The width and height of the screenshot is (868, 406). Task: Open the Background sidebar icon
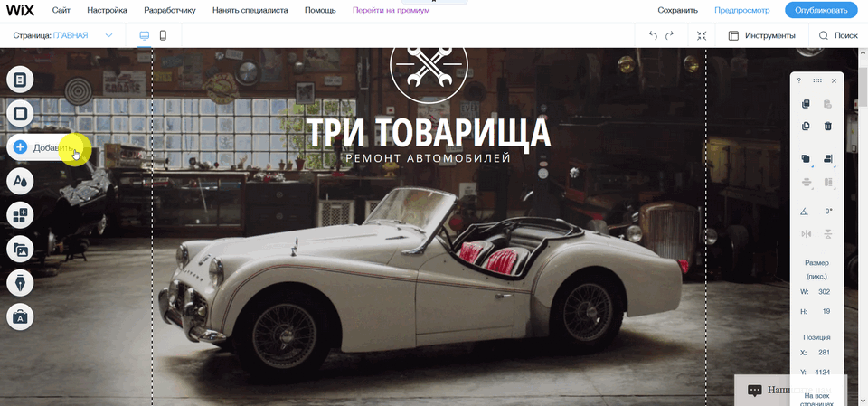pos(20,114)
